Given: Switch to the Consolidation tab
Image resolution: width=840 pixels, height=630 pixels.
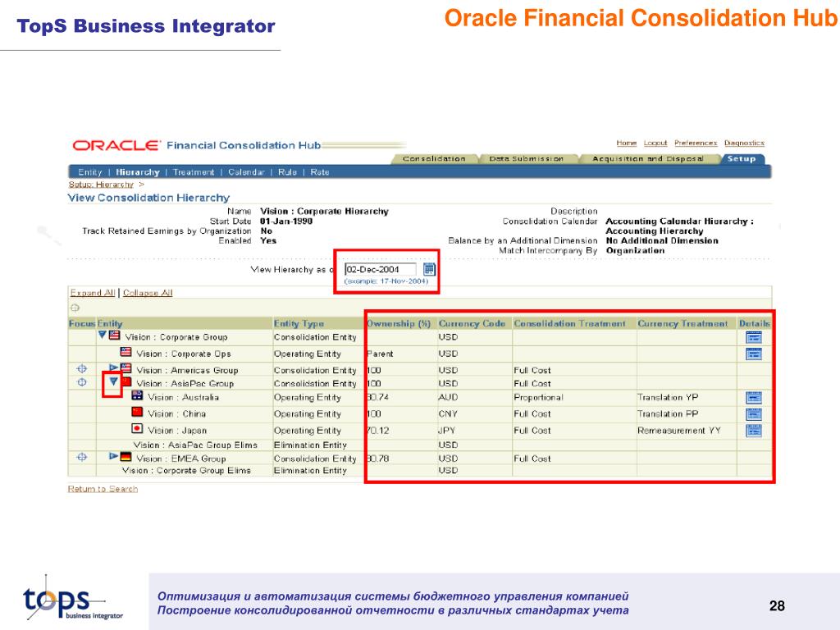Looking at the screenshot, I should tap(434, 158).
